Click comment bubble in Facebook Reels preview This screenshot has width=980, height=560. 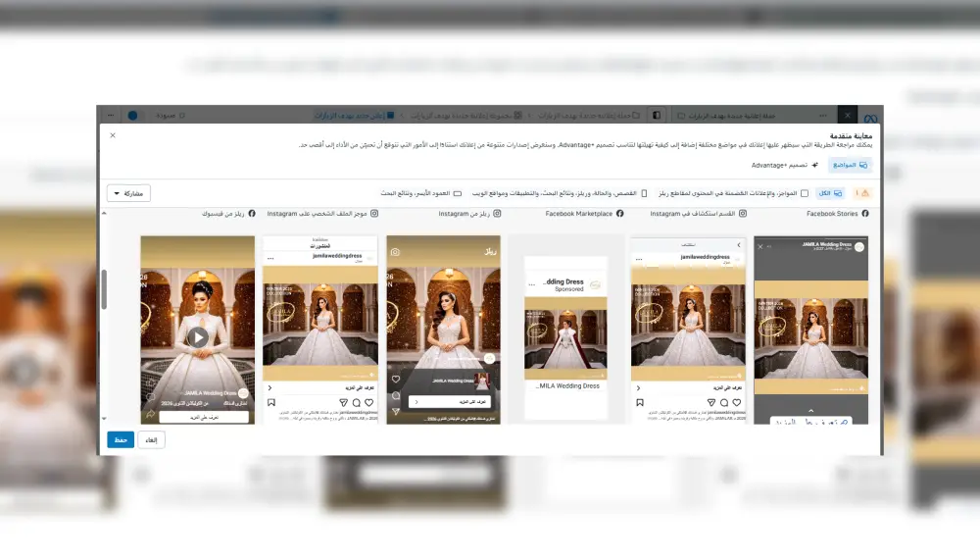point(150,397)
